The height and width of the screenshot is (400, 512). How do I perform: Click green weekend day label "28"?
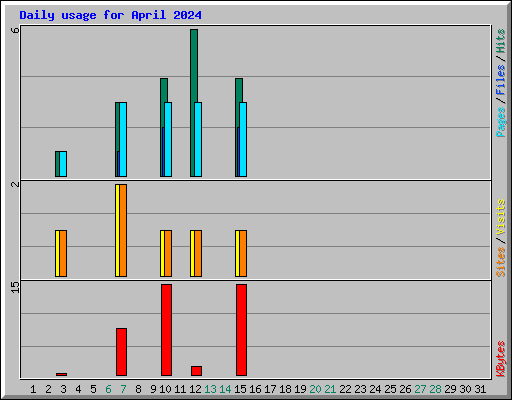[435, 389]
